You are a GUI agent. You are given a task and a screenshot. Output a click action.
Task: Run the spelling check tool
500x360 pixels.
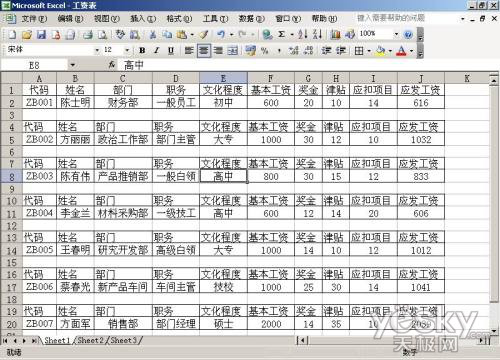pos(120,34)
